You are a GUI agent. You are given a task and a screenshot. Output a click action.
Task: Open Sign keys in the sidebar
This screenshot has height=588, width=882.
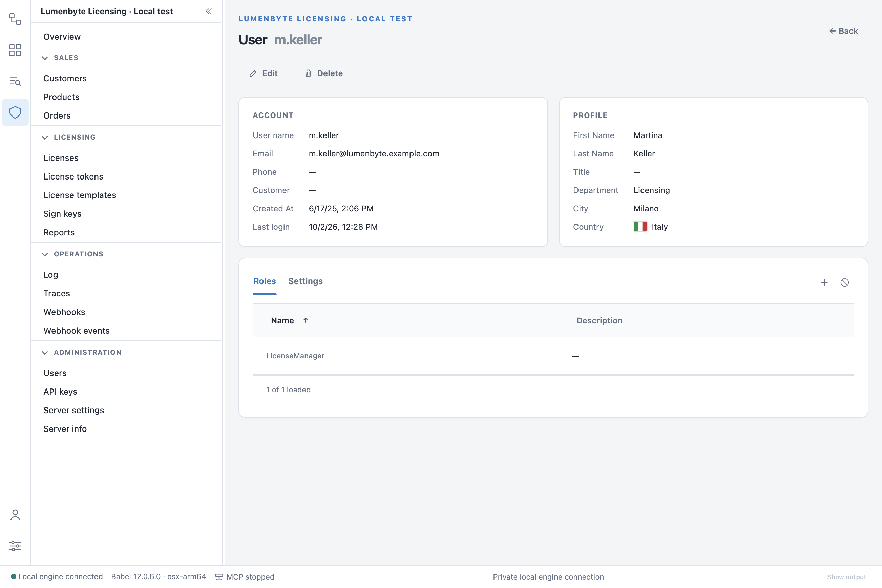pyautogui.click(x=62, y=214)
